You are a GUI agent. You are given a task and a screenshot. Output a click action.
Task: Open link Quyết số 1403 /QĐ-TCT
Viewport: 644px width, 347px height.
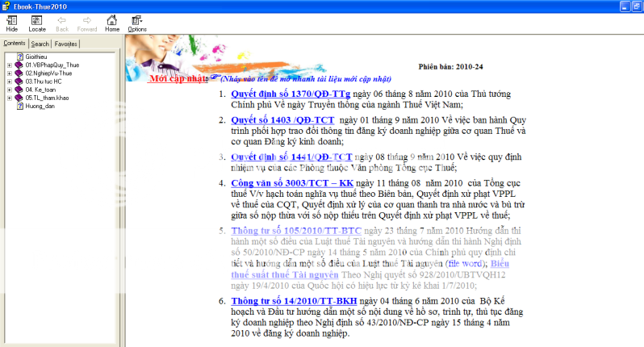(x=282, y=120)
